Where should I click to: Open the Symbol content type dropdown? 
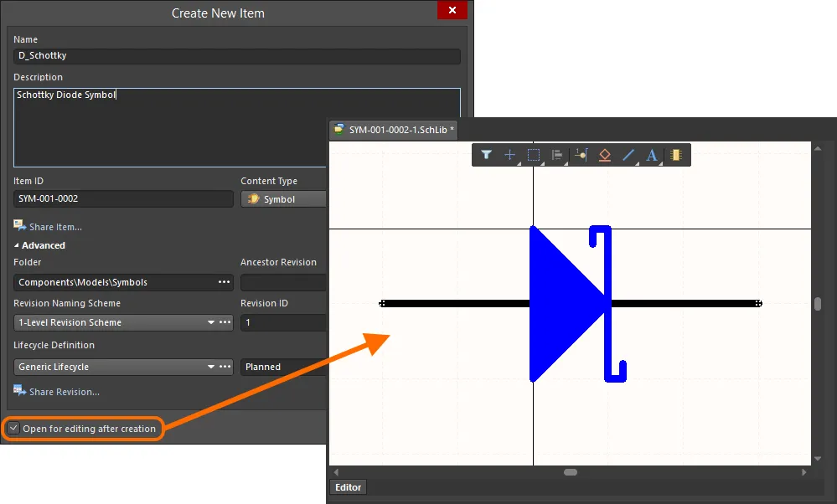click(x=283, y=199)
